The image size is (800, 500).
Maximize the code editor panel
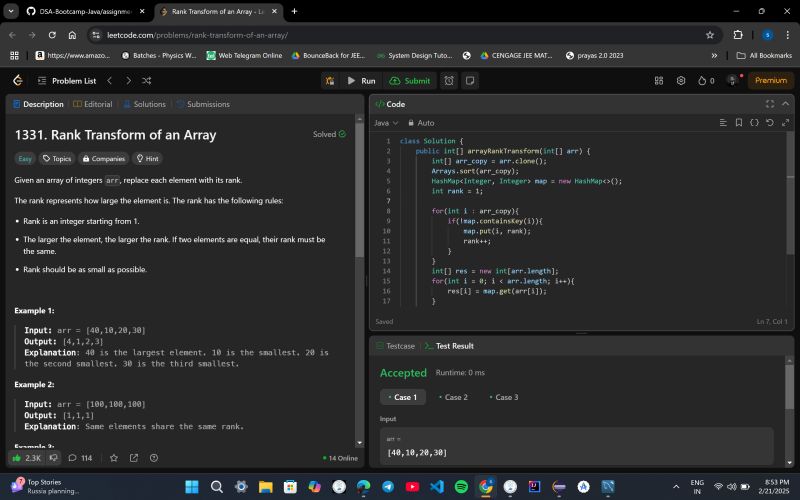(x=769, y=104)
